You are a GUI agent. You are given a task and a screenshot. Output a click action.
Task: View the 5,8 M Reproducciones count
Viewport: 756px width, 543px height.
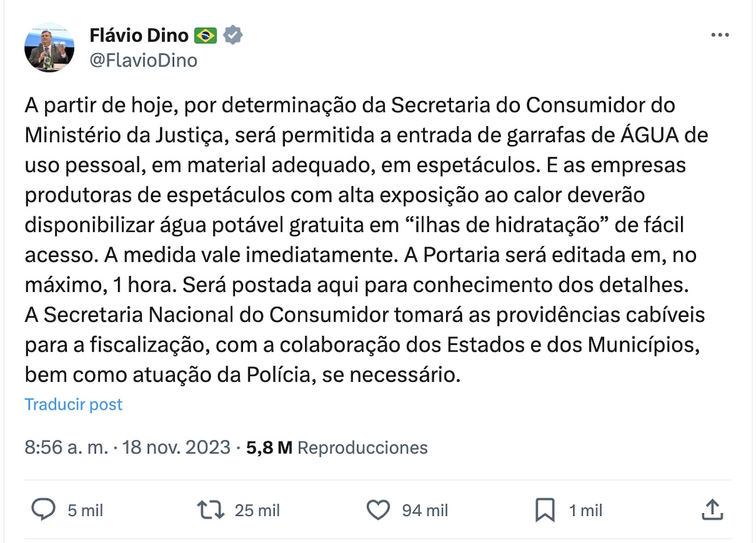tap(337, 448)
